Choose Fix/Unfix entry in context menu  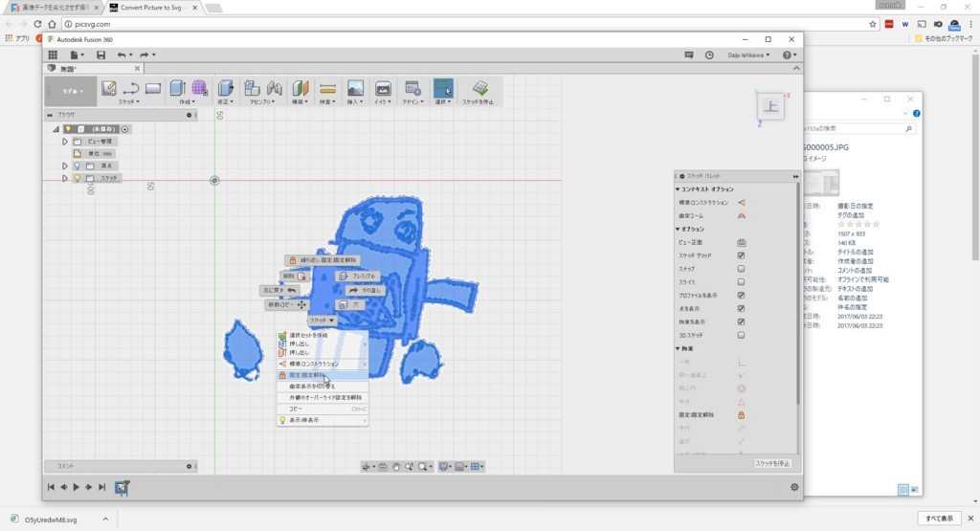323,375
